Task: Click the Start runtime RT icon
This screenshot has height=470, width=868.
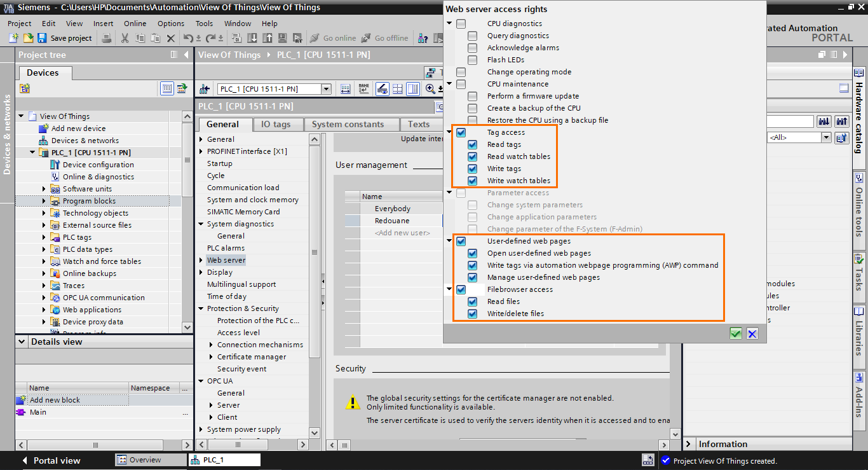Action: click(x=298, y=38)
